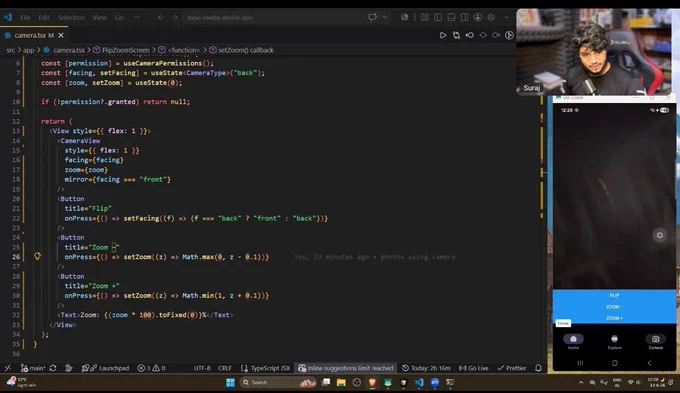Select the setZoom() callback breadcrumb
Viewport: 680px width, 393px height.
[x=241, y=50]
